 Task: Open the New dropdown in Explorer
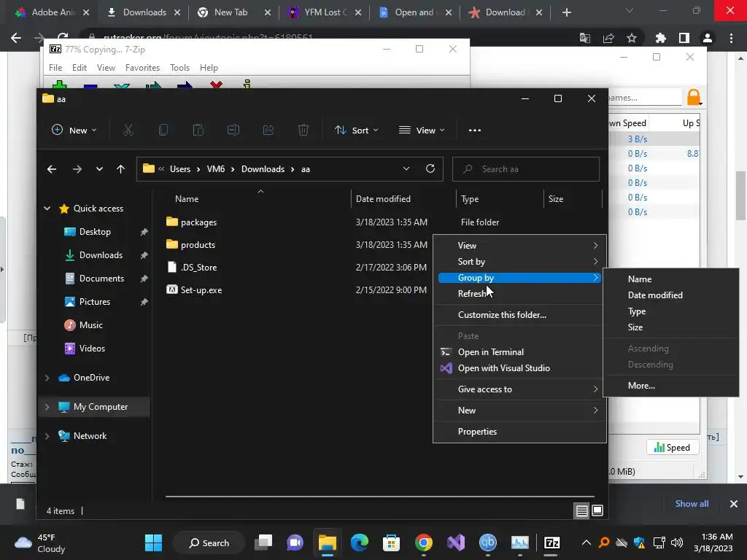click(x=74, y=130)
